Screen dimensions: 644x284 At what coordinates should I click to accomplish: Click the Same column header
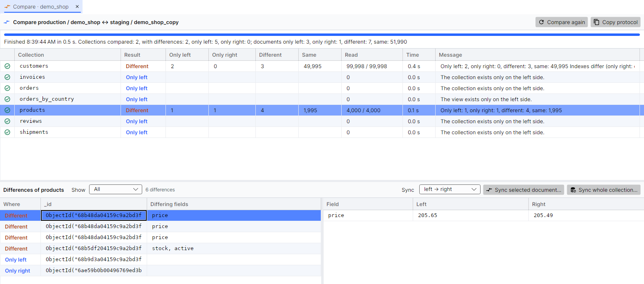pyautogui.click(x=320, y=55)
